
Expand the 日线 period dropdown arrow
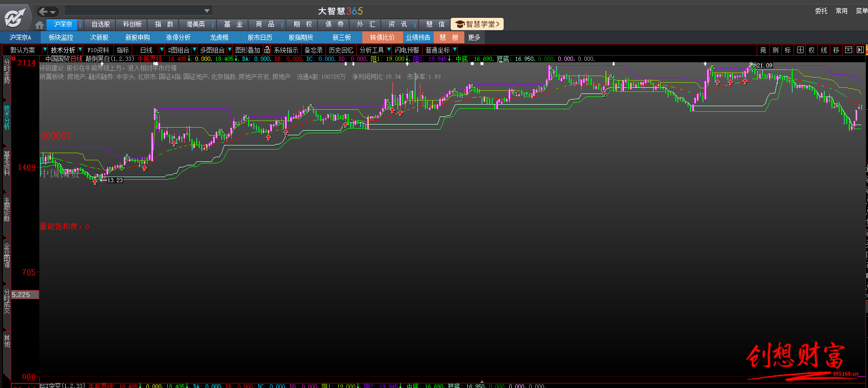click(162, 50)
